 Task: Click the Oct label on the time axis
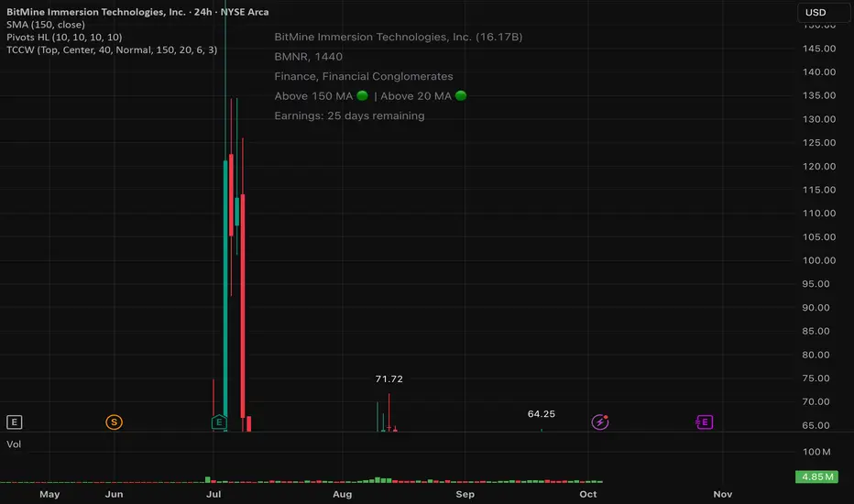click(x=588, y=494)
